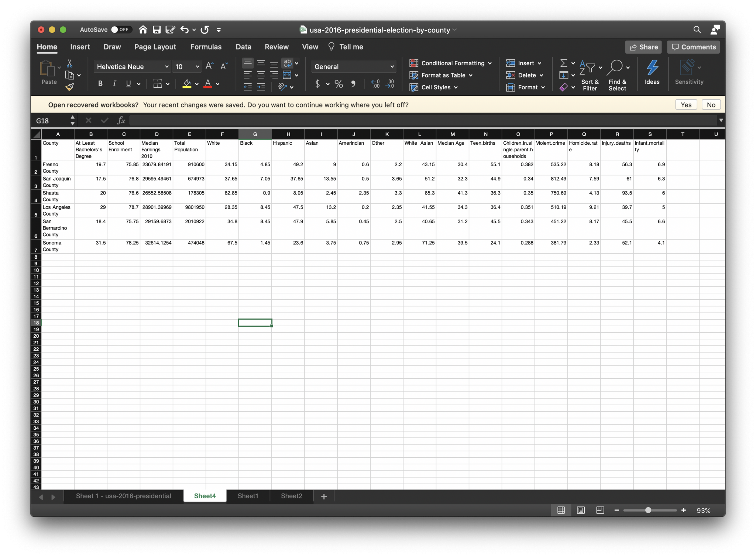The width and height of the screenshot is (756, 557).
Task: Toggle the AutoSave switch
Action: [120, 30]
